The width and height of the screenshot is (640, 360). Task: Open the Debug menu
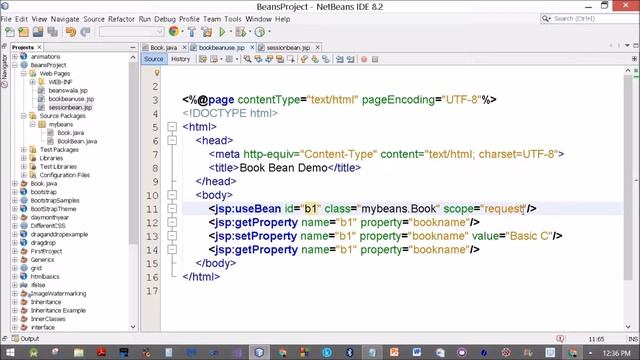point(165,19)
